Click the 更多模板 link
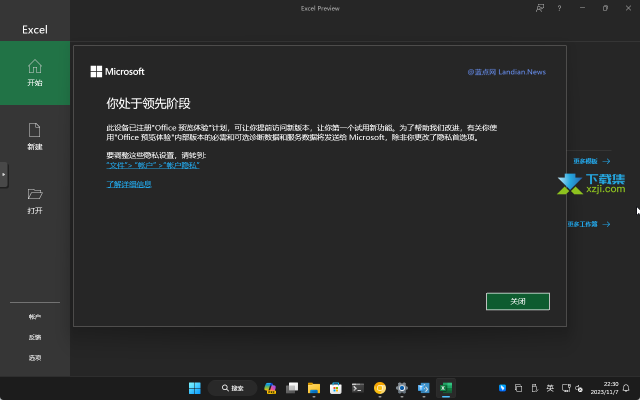 point(591,161)
